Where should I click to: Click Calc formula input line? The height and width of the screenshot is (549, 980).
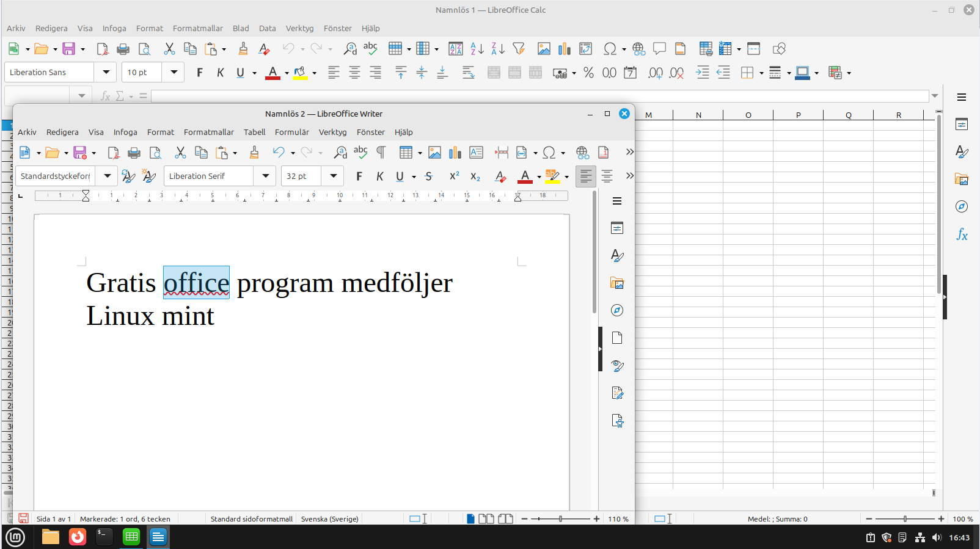540,96
